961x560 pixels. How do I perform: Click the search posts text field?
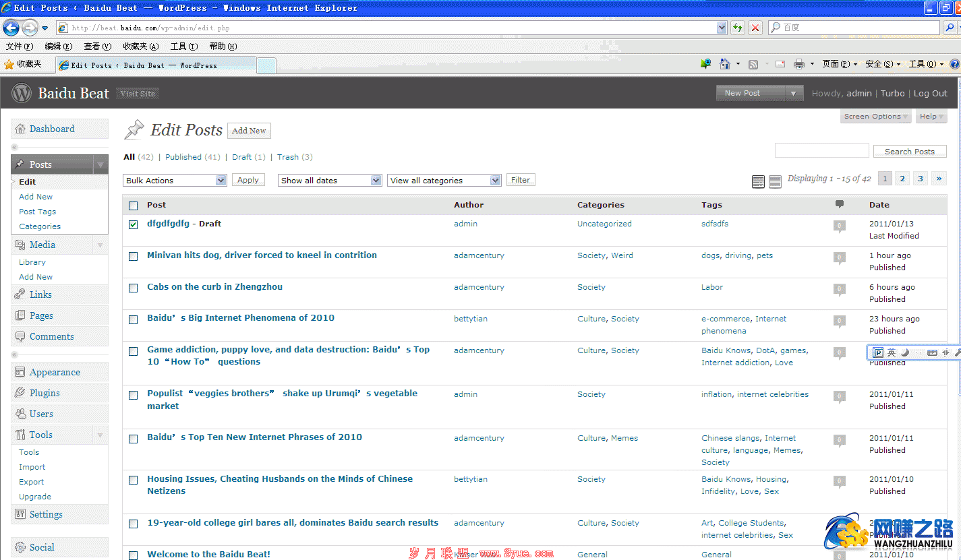pyautogui.click(x=821, y=150)
